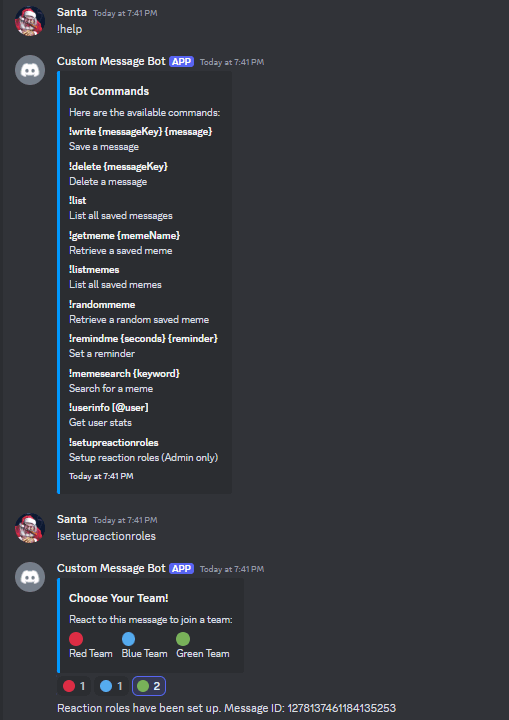Toggle the red circle reaction with count 1
This screenshot has height=720, width=509.
coord(74,686)
